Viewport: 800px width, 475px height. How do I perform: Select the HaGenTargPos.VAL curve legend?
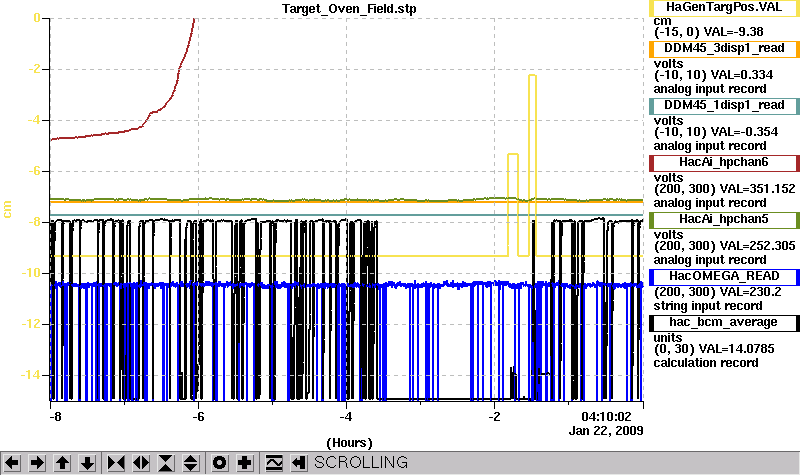click(724, 8)
